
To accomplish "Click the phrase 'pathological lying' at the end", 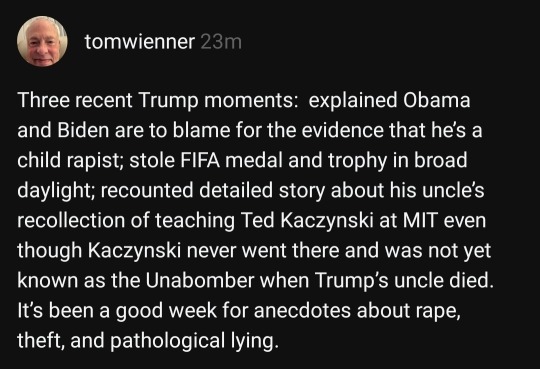I will pyautogui.click(x=194, y=341).
